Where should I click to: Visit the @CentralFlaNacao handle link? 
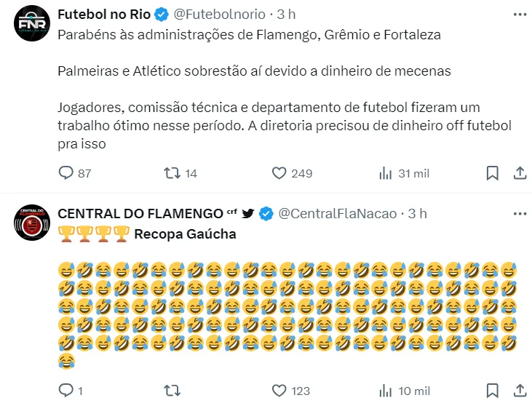click(338, 213)
